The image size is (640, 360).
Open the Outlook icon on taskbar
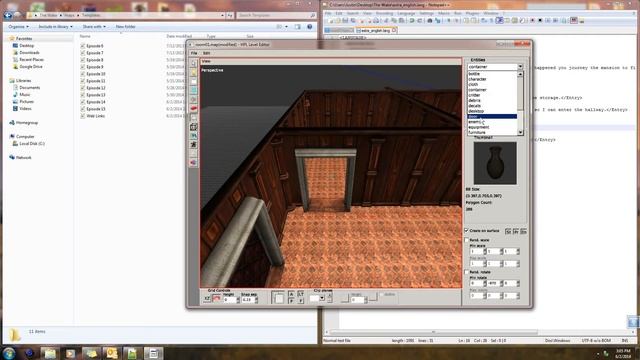click(111, 353)
